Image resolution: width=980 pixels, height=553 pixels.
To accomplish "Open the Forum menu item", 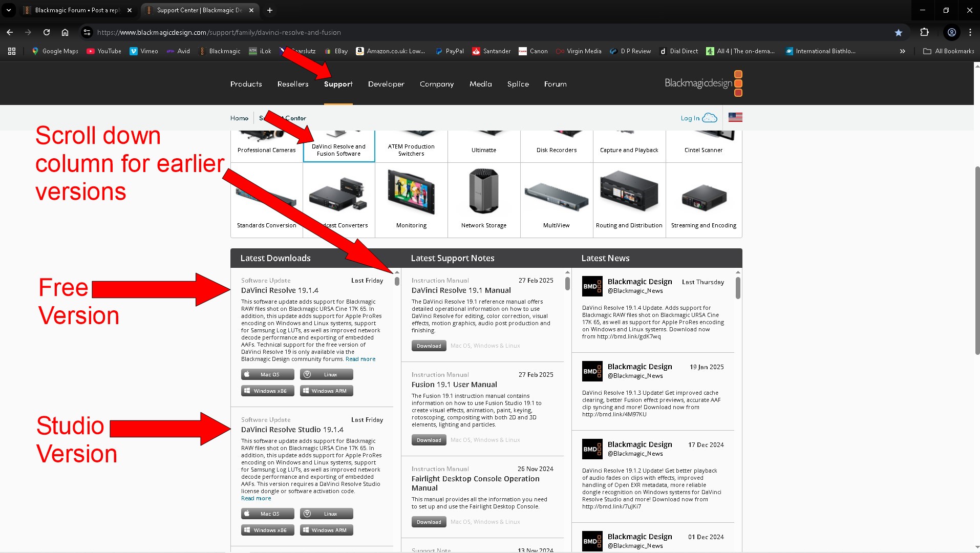I will (556, 84).
